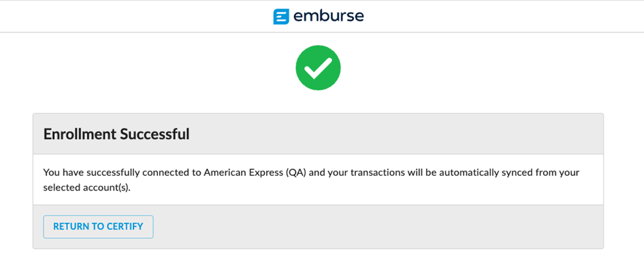Click the top header bar left of logo

click(132, 17)
